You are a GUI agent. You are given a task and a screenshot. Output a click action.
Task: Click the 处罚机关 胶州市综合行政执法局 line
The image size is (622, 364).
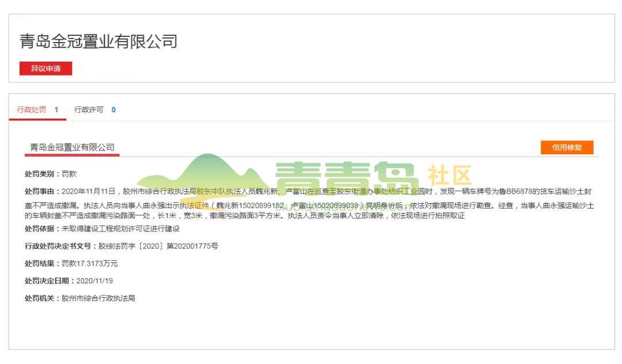pyautogui.click(x=79, y=298)
